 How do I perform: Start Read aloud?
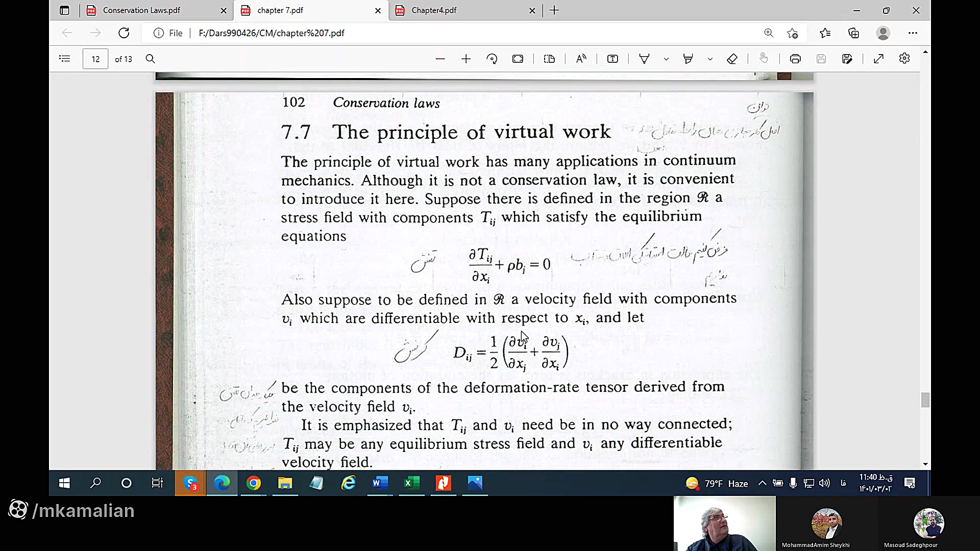coord(581,59)
